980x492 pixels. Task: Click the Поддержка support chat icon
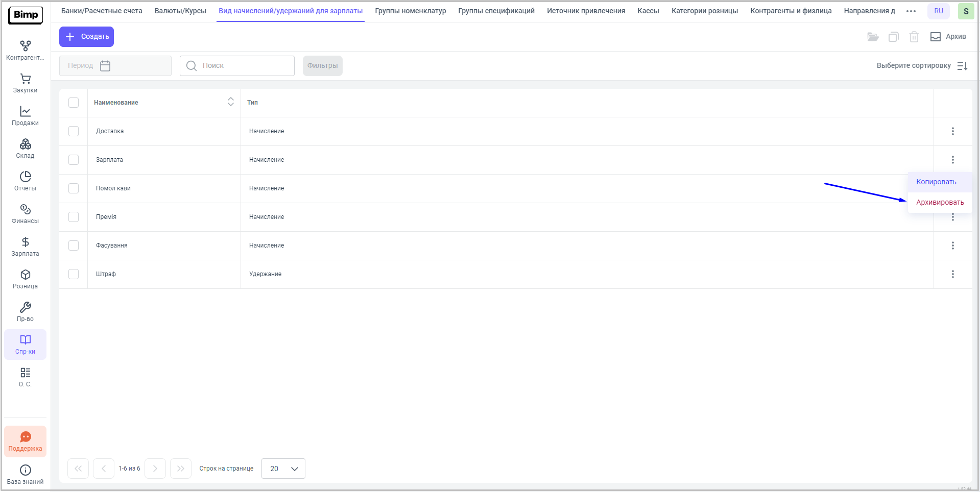tap(25, 441)
